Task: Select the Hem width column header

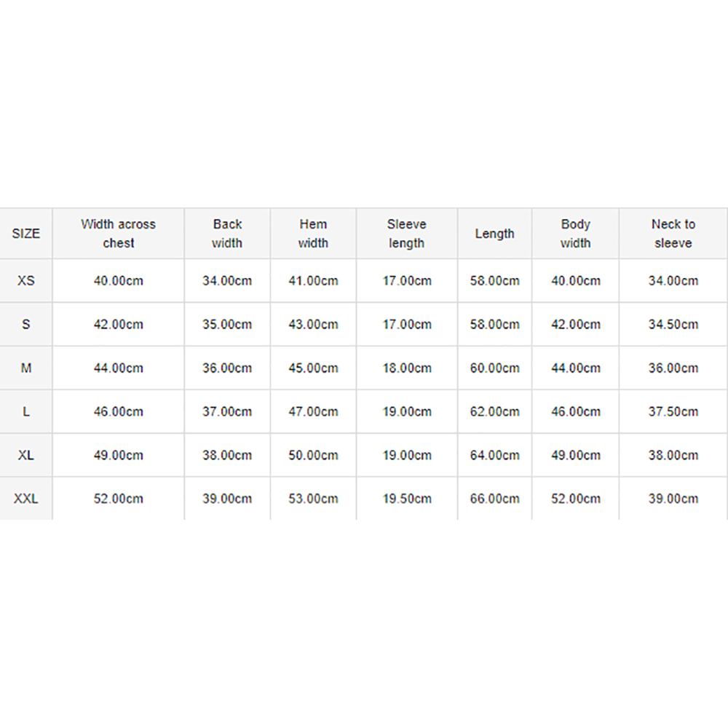Action: (x=313, y=234)
